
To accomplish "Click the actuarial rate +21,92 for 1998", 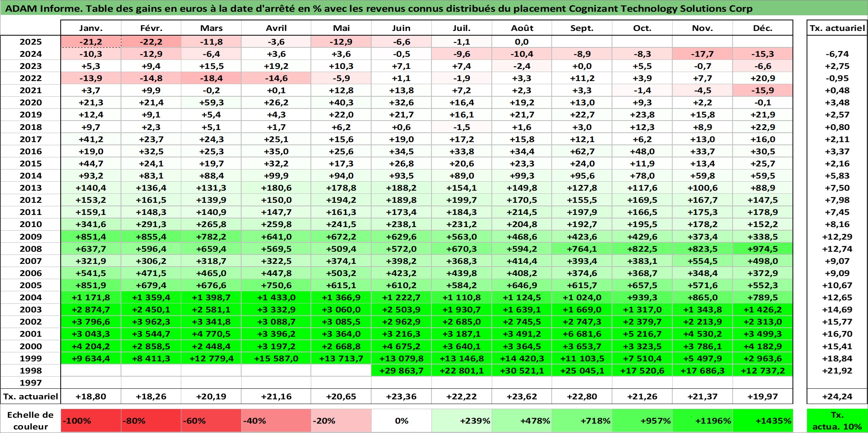I will (837, 370).
